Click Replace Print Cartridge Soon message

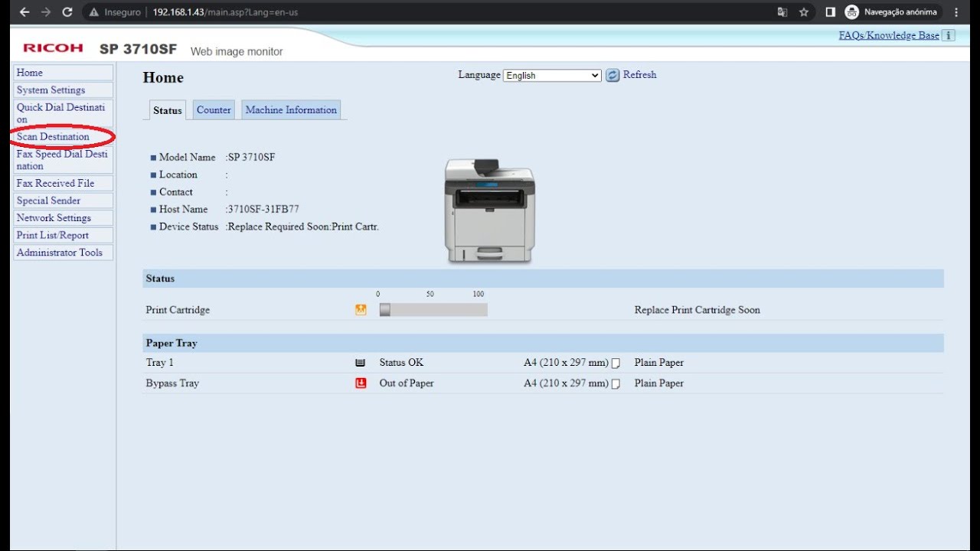[697, 310]
